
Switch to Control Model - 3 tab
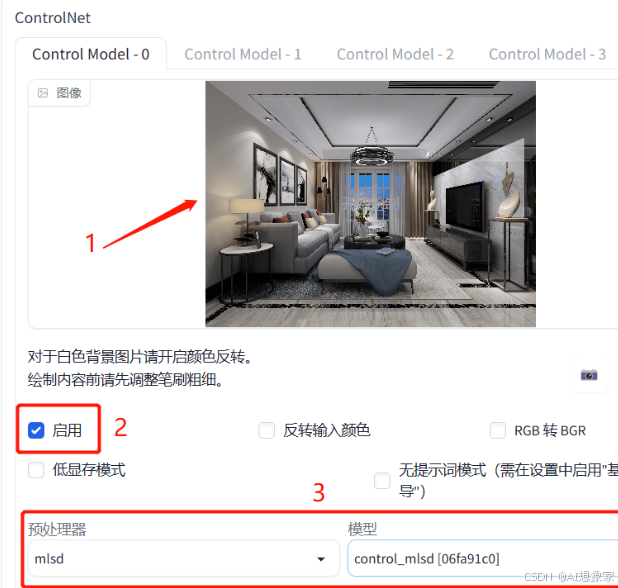tap(547, 54)
